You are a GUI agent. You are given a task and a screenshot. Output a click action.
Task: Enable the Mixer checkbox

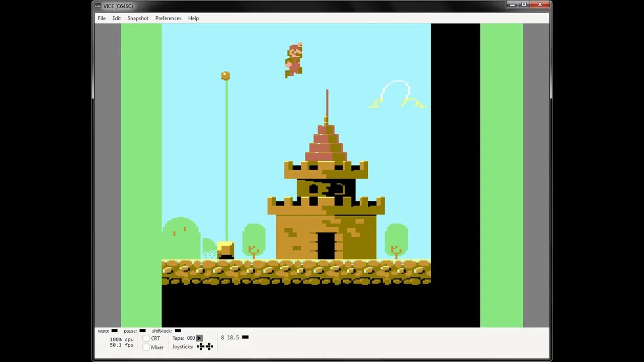coord(146,347)
